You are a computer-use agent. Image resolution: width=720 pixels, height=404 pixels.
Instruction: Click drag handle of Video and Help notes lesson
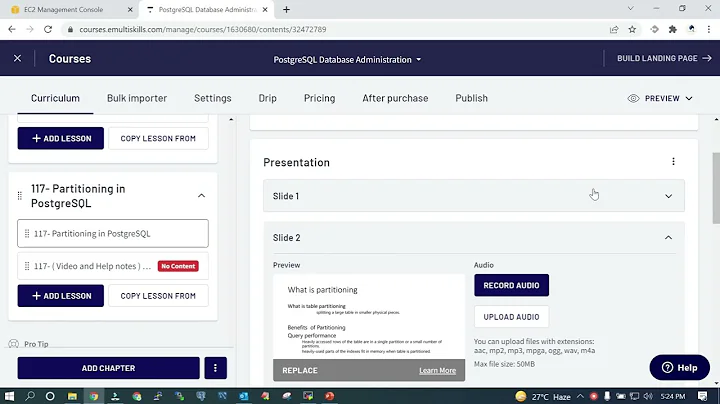point(27,266)
